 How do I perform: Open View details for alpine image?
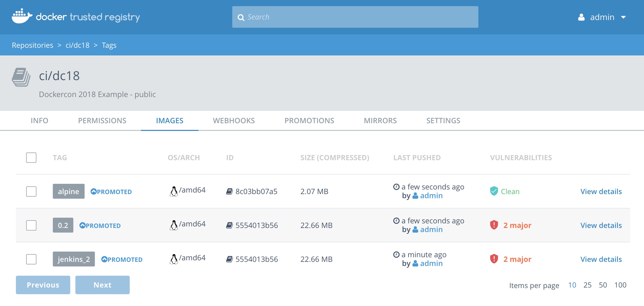click(601, 192)
